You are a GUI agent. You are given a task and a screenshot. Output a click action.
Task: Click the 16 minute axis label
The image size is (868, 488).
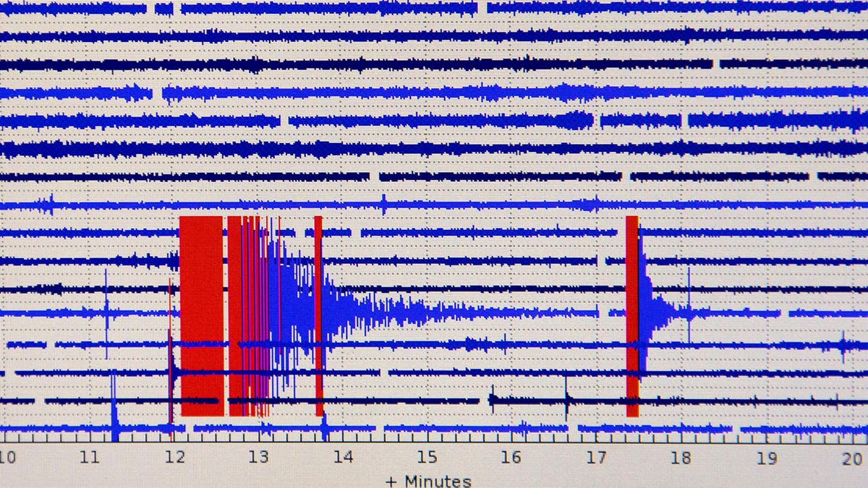point(511,458)
